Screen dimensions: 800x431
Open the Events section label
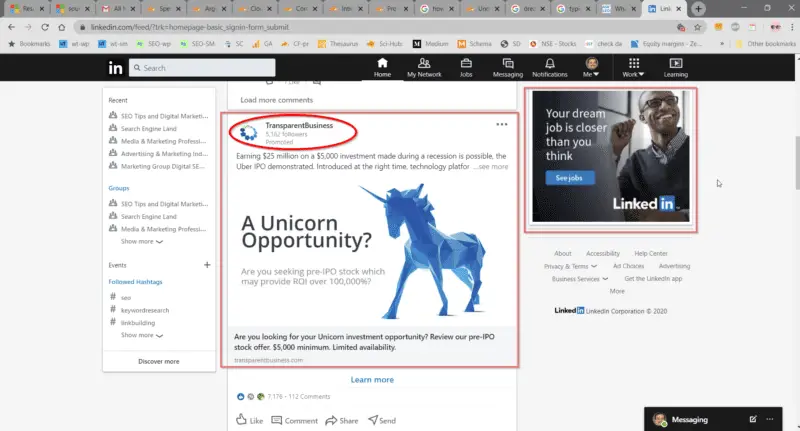click(x=117, y=265)
